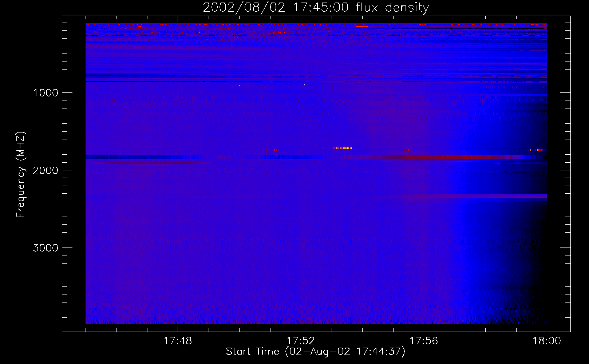
Task: Click the 17:52 time tick label
Action: point(301,341)
